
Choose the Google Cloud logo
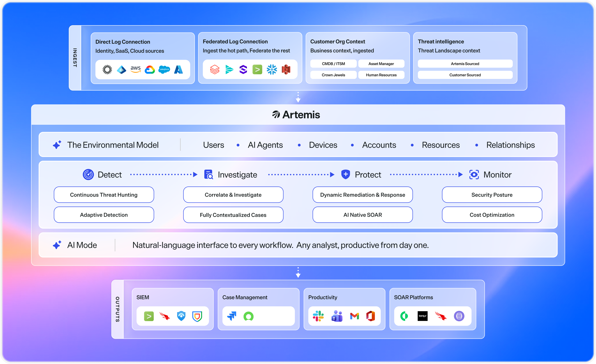point(150,70)
